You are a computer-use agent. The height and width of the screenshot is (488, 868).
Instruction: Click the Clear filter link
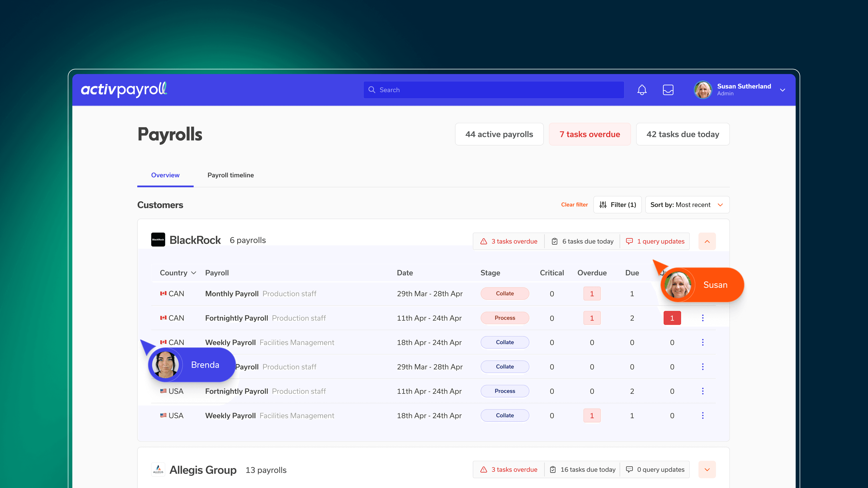click(x=574, y=205)
